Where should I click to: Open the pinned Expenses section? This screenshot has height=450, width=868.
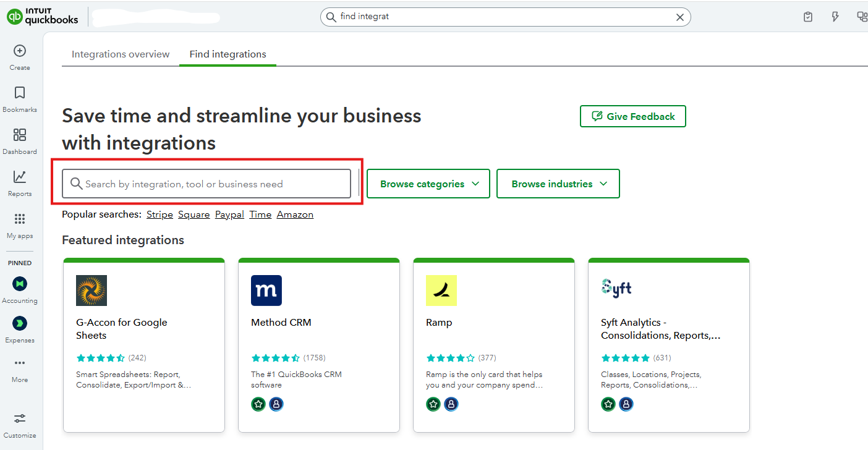(20, 329)
